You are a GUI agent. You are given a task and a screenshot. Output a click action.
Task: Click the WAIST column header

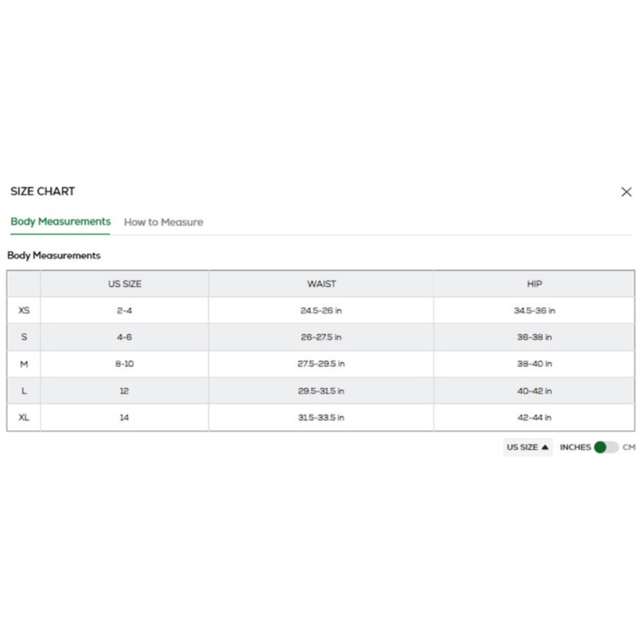coord(321,283)
